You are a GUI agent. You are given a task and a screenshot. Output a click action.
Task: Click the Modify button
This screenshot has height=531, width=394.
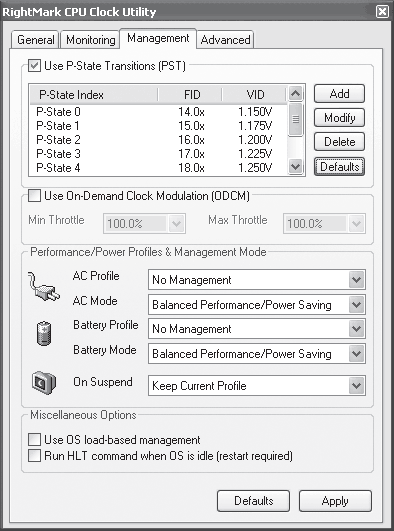[339, 118]
